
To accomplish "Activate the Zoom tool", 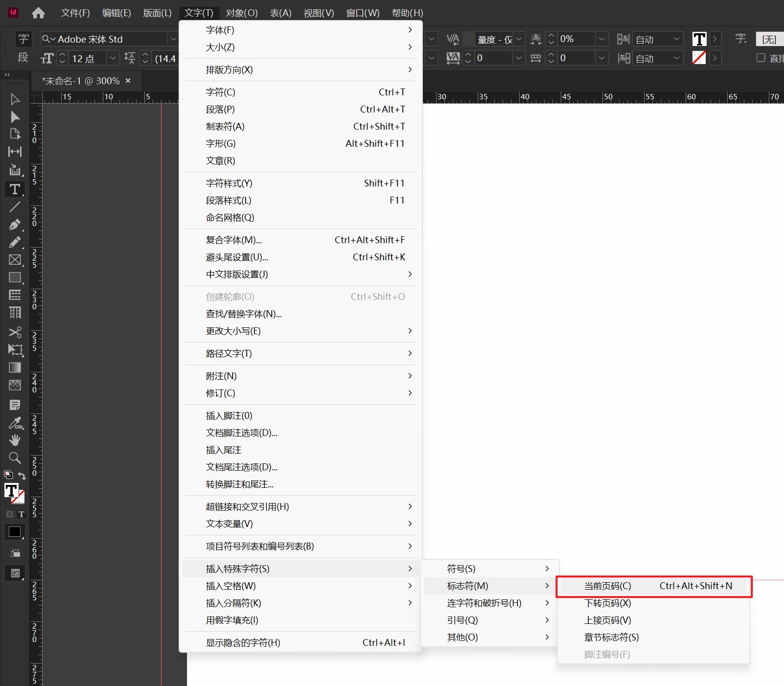I will 15,458.
